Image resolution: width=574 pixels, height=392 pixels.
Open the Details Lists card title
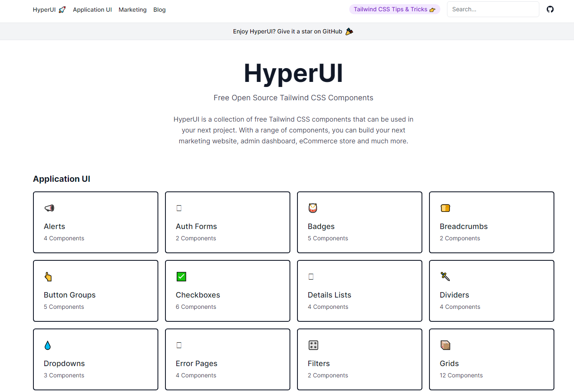pos(330,295)
